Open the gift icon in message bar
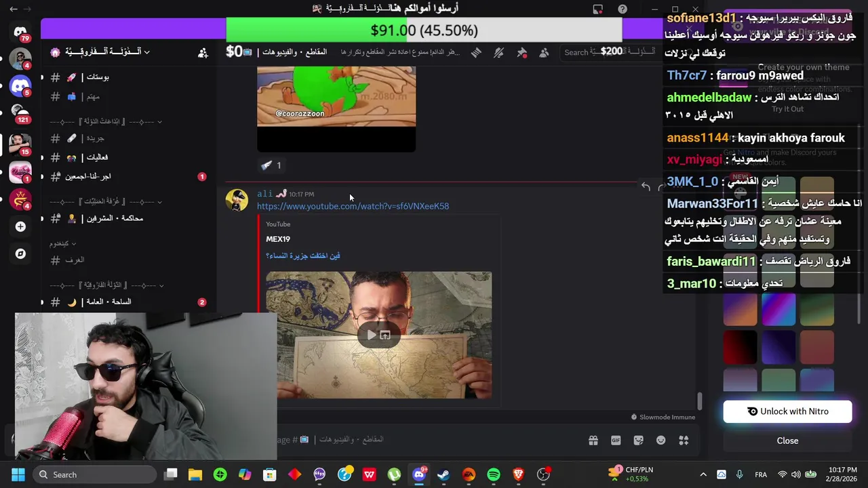The width and height of the screenshot is (868, 488). coord(593,440)
